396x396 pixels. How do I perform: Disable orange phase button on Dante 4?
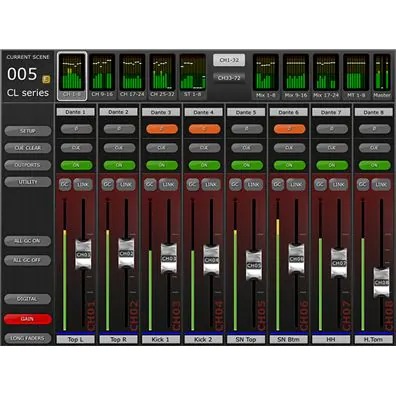204,129
